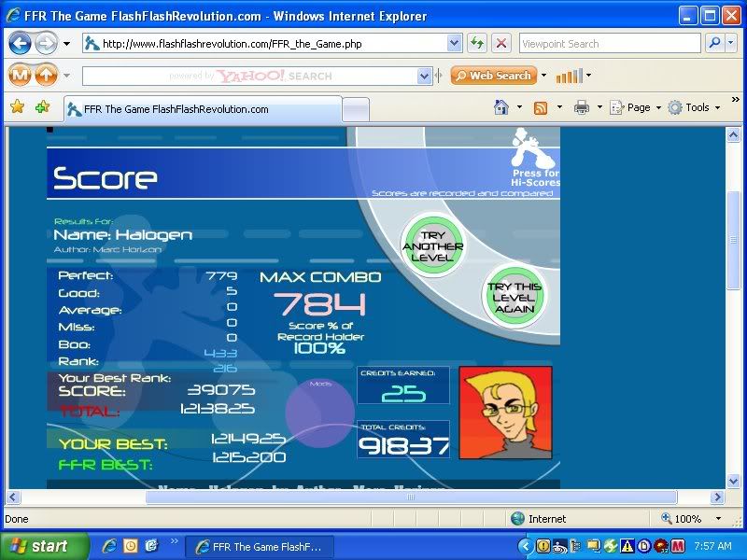The width and height of the screenshot is (747, 560).
Task: Click the Print icon in toolbar
Action: pyautogui.click(x=582, y=107)
